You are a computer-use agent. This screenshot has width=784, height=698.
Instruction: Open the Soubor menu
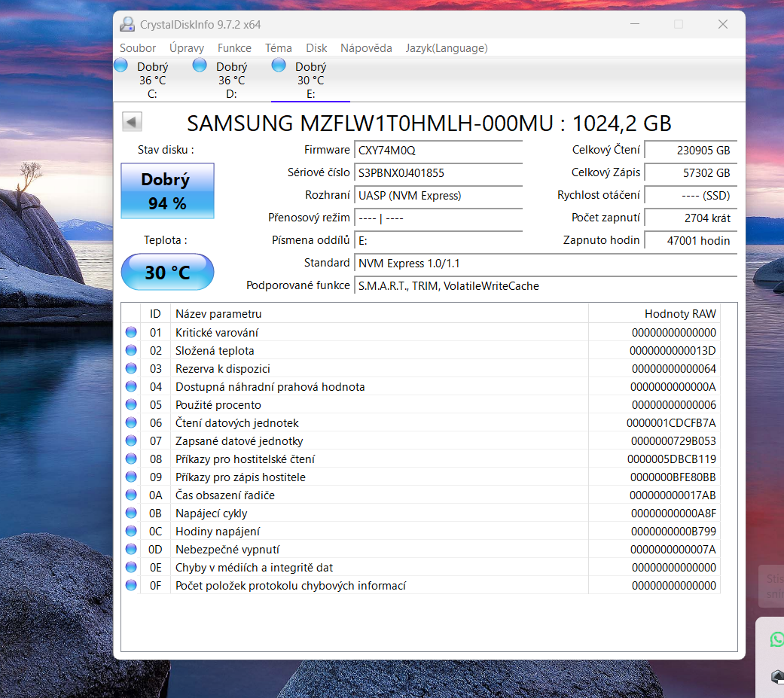click(x=137, y=47)
